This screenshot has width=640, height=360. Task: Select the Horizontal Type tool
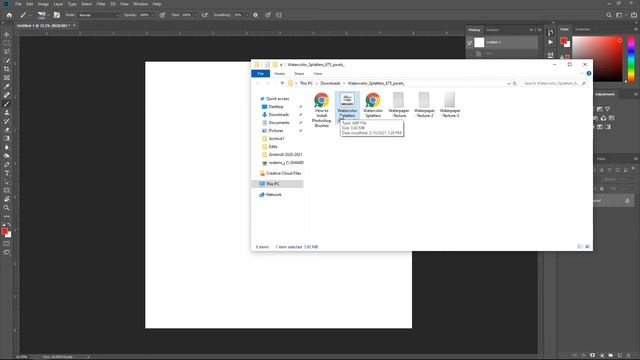pos(7,173)
